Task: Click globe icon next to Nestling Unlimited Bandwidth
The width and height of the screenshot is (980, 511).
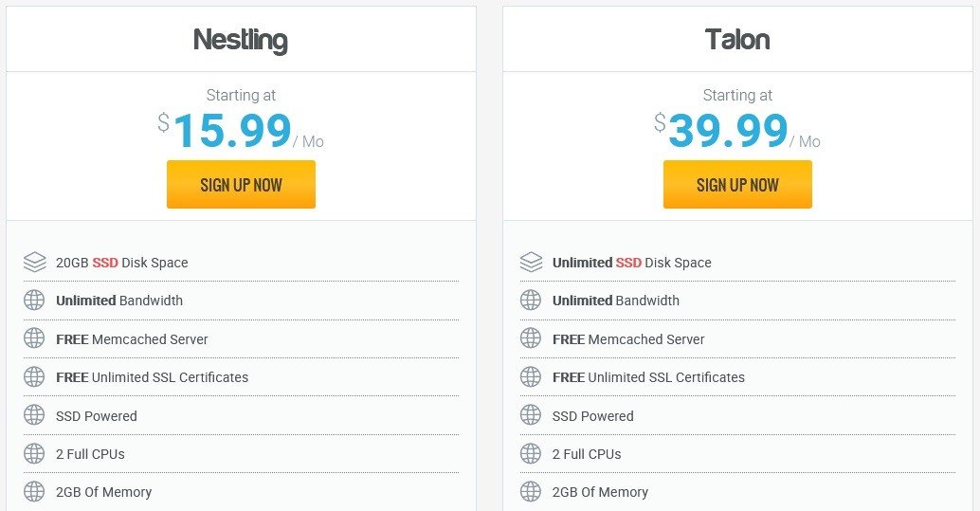Action: (x=34, y=301)
